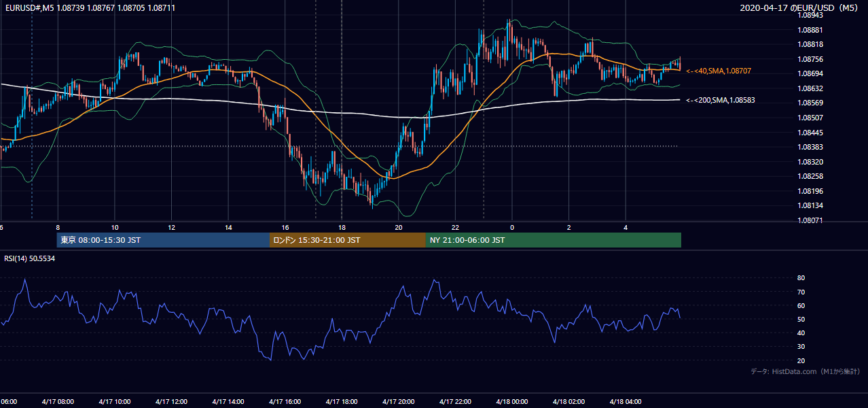This screenshot has height=408, width=868.
Task: Click the HistData.com data source credit
Action: [x=806, y=371]
